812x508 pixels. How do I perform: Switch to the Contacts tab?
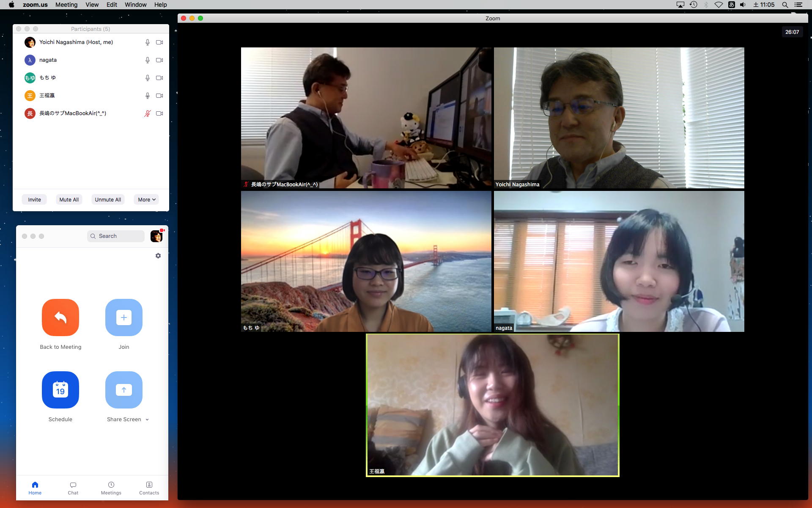point(149,488)
